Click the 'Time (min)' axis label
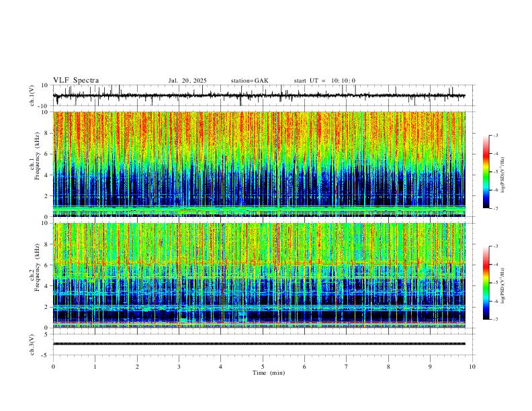 [x=269, y=373]
